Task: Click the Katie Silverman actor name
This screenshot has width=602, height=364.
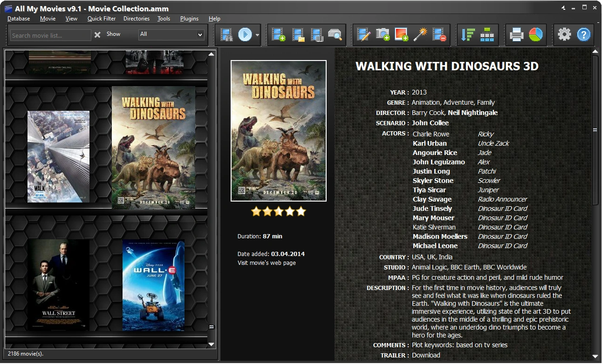Action: coord(434,227)
